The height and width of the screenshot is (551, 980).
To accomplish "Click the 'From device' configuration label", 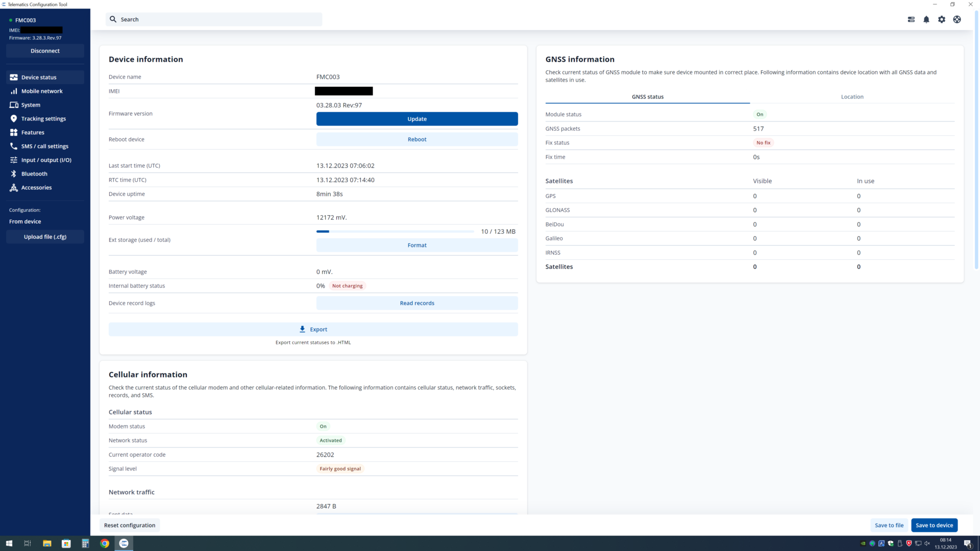I will (x=25, y=222).
